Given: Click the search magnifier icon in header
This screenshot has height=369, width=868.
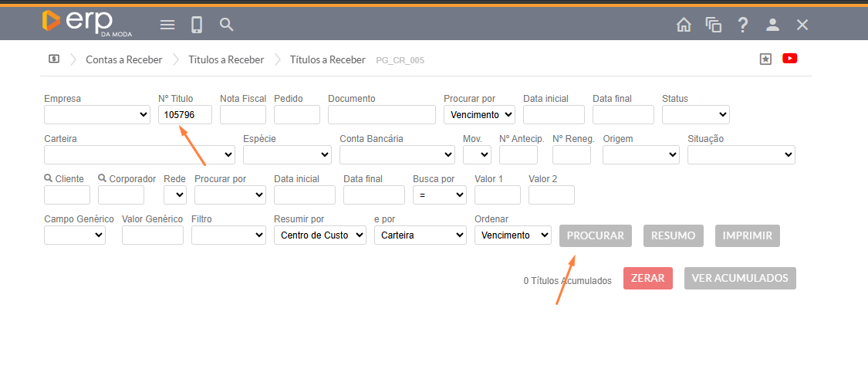Looking at the screenshot, I should point(226,25).
